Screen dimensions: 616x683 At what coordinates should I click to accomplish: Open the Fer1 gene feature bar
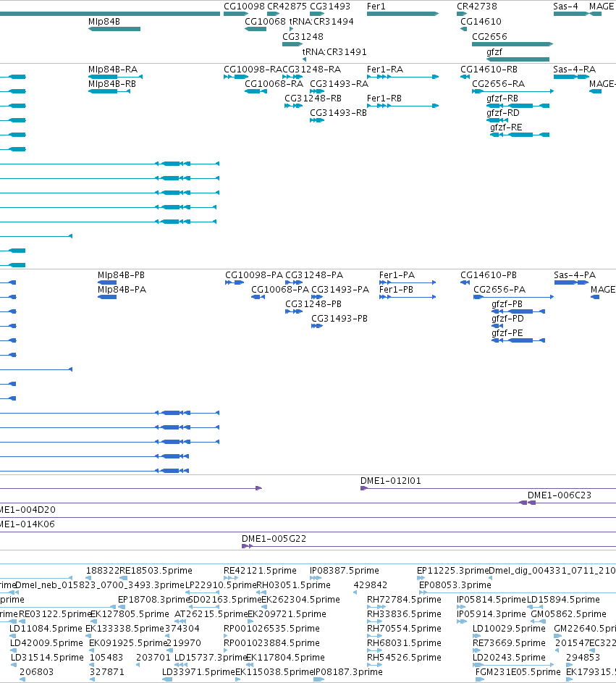tap(402, 14)
